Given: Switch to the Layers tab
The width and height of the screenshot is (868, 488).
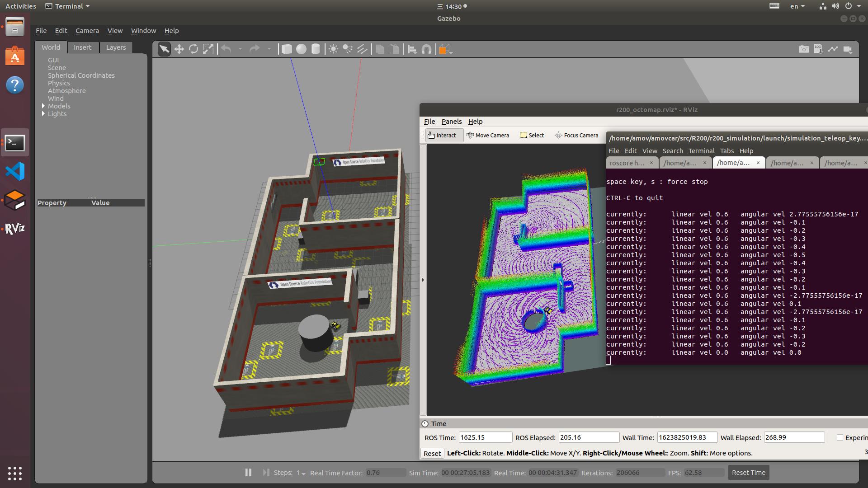Looking at the screenshot, I should pos(116,47).
